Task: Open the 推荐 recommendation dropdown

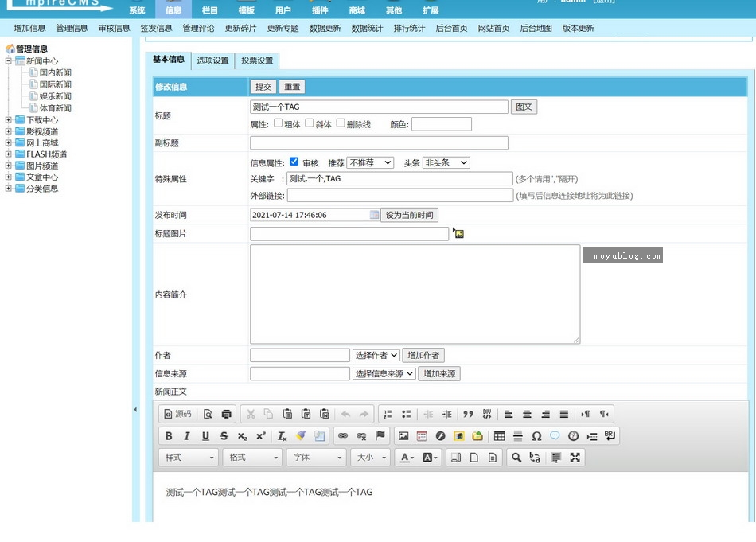Action: (368, 162)
